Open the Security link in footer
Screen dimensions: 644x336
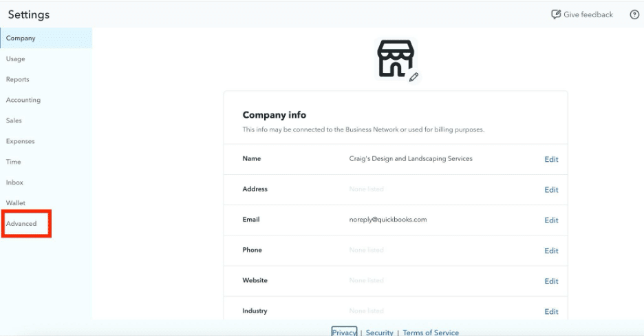click(x=380, y=332)
